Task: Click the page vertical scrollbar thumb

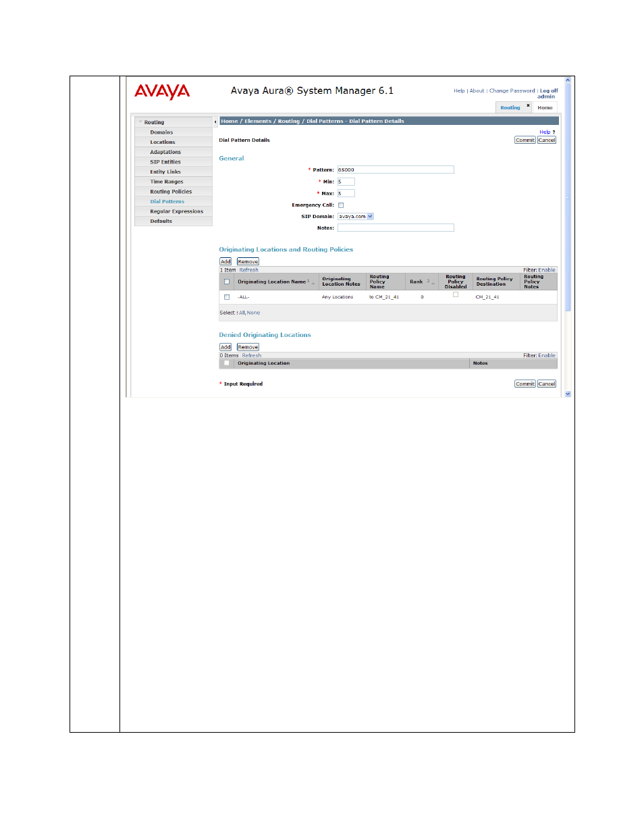Action: 568,198
